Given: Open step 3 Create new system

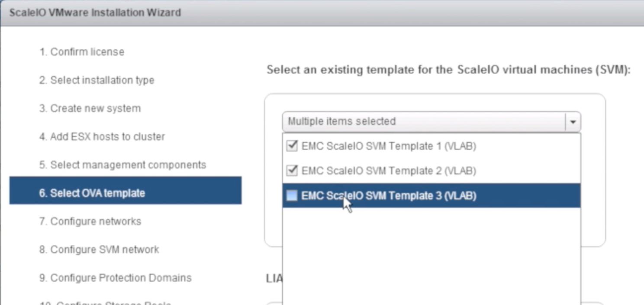Looking at the screenshot, I should click(x=90, y=108).
